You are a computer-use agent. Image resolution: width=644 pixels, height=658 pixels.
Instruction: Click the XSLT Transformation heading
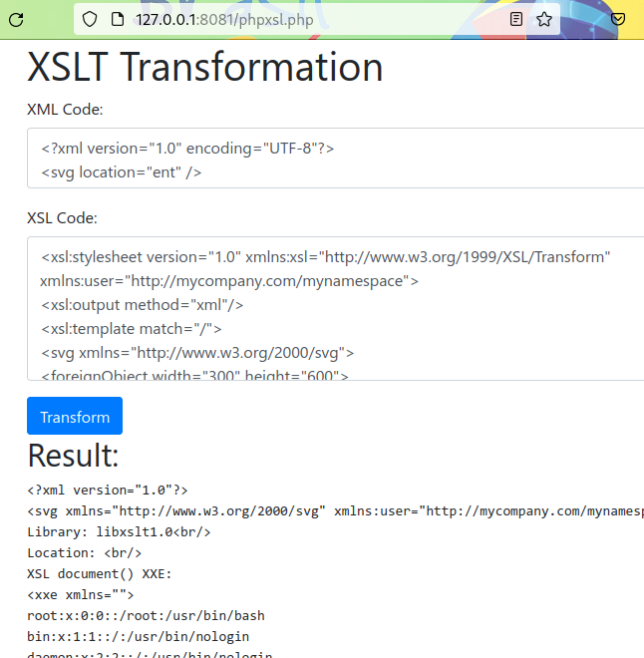coord(205,68)
